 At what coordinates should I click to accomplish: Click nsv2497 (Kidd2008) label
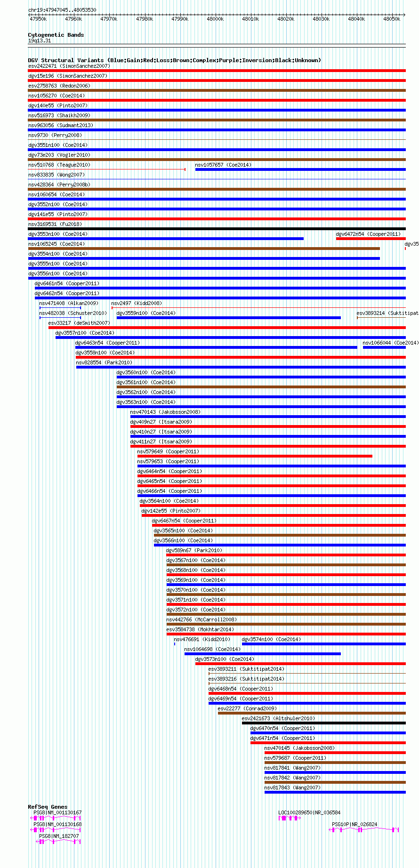(137, 303)
